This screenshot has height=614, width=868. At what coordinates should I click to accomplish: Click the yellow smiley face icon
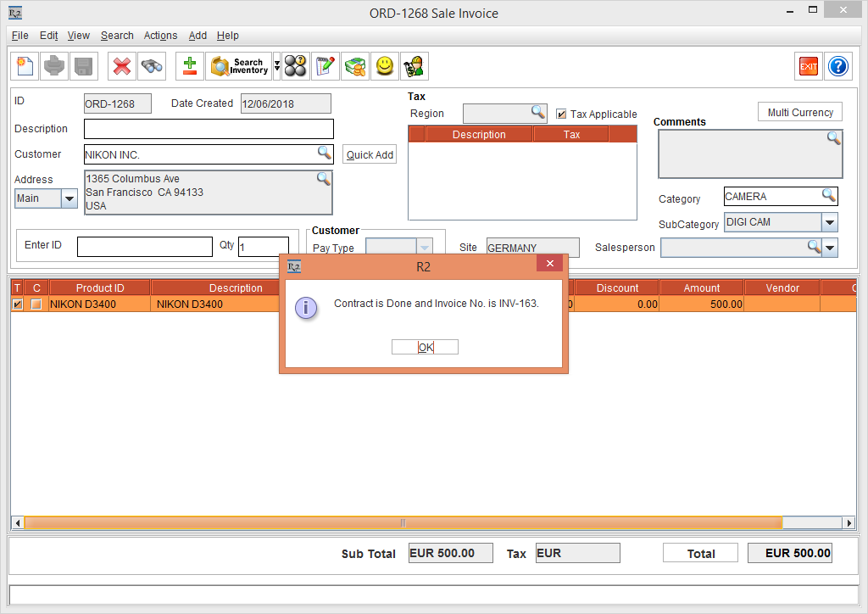tap(385, 66)
